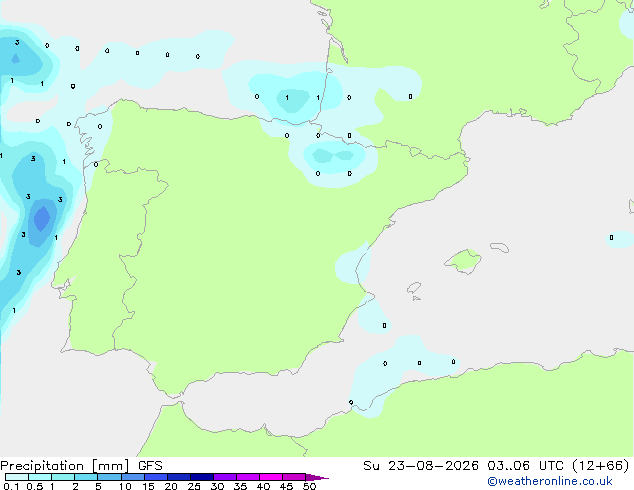Screen dimensions: 634x490
Task: Select the 10–15 mm legend swatch
Action: click(x=133, y=477)
